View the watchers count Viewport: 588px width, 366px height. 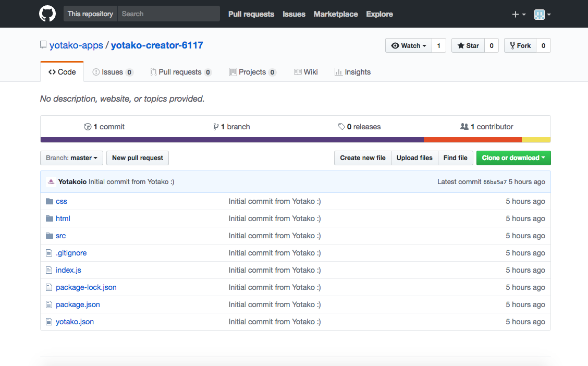439,46
